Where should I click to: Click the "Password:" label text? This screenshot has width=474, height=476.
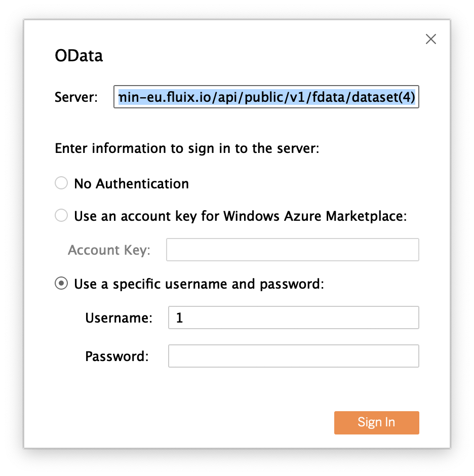coord(116,356)
